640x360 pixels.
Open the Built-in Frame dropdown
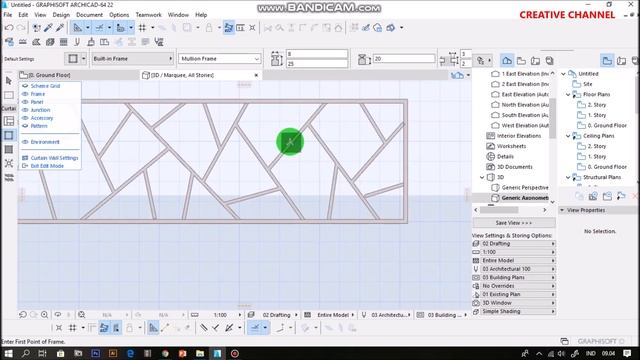pos(133,59)
